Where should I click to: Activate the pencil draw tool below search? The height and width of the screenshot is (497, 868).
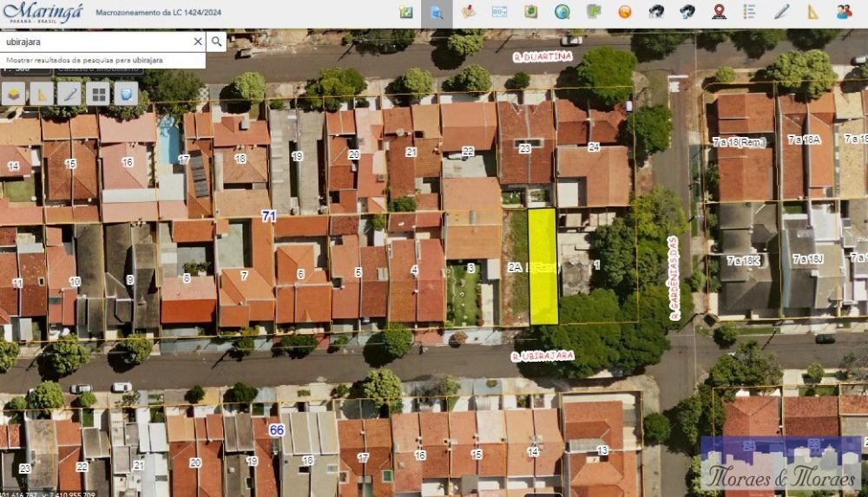tap(69, 94)
